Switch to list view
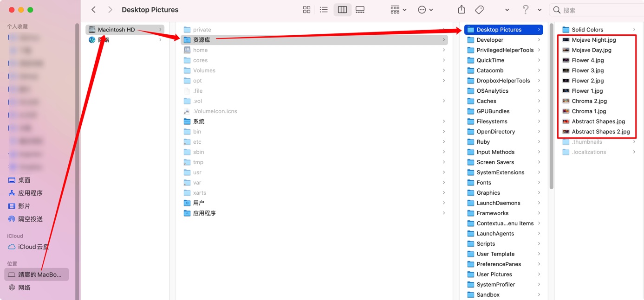The height and width of the screenshot is (300, 644). [x=324, y=10]
